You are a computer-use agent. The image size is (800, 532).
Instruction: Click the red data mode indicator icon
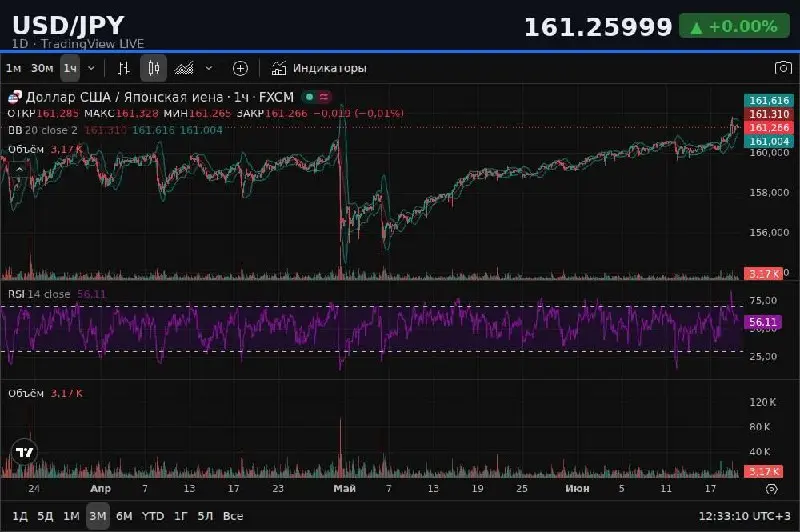323,96
